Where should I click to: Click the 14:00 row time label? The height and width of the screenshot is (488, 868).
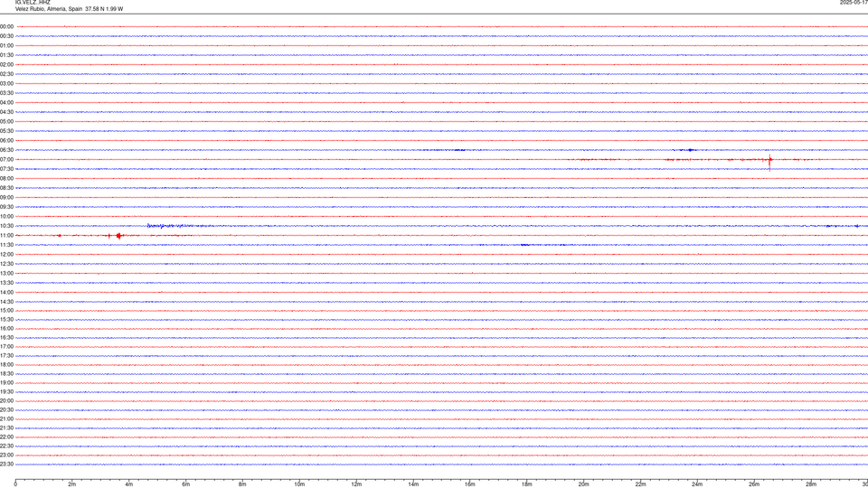7,292
